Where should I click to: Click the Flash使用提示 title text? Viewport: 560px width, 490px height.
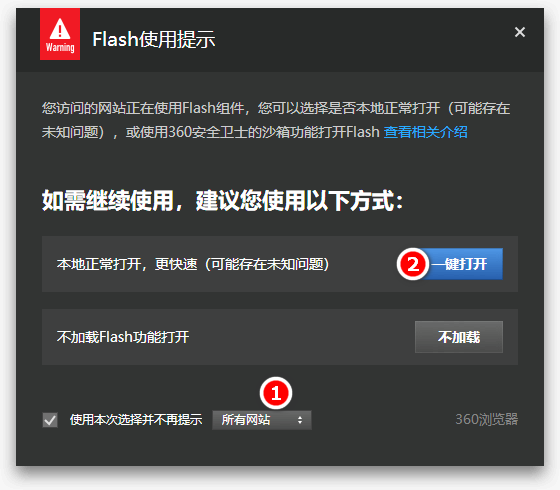click(154, 39)
